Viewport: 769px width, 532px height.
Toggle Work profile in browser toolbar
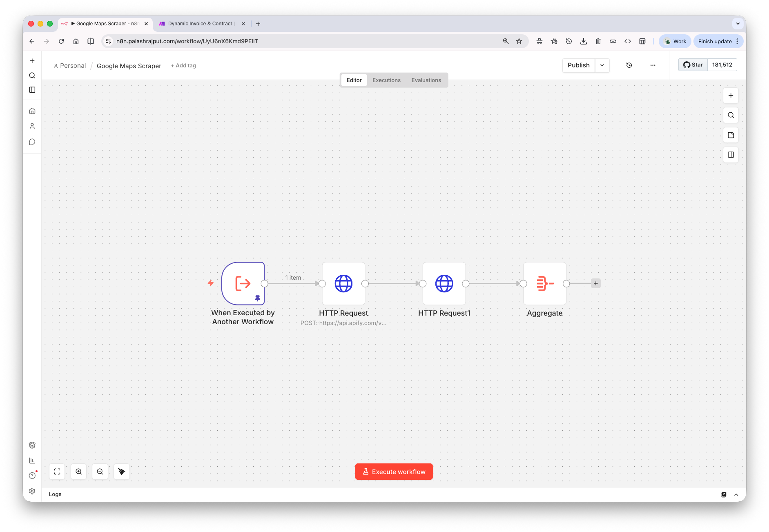pyautogui.click(x=674, y=41)
